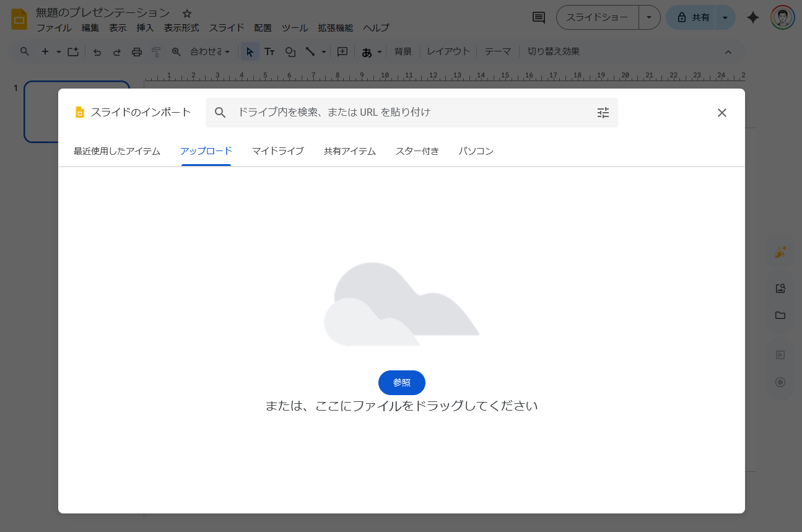Open search filter options in dialog
The image size is (802, 532).
(x=603, y=113)
